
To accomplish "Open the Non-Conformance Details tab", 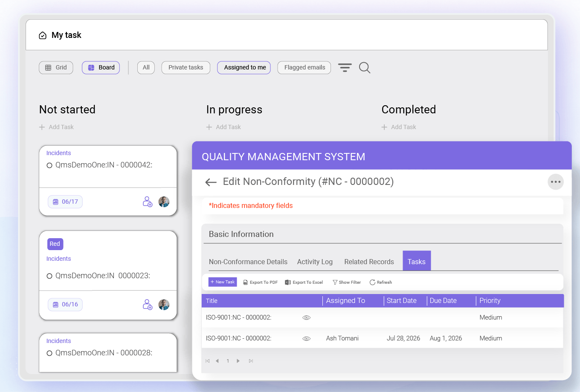I will (248, 262).
